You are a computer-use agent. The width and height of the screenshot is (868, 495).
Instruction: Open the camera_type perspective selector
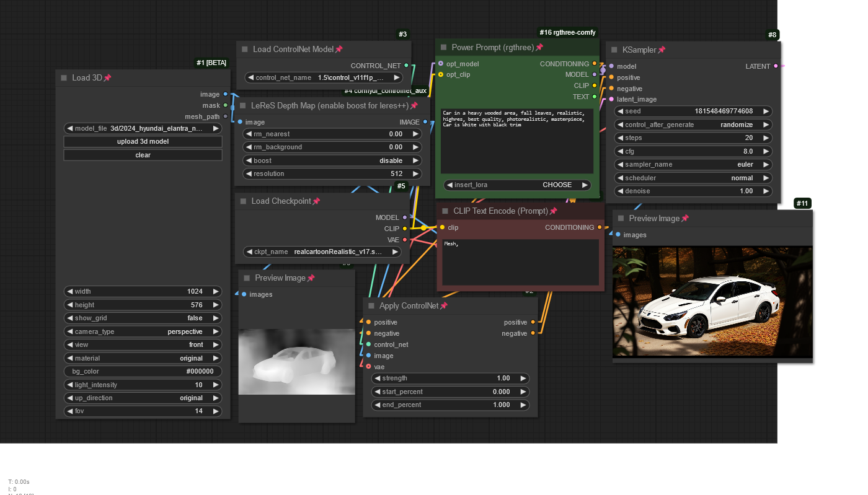[143, 331]
